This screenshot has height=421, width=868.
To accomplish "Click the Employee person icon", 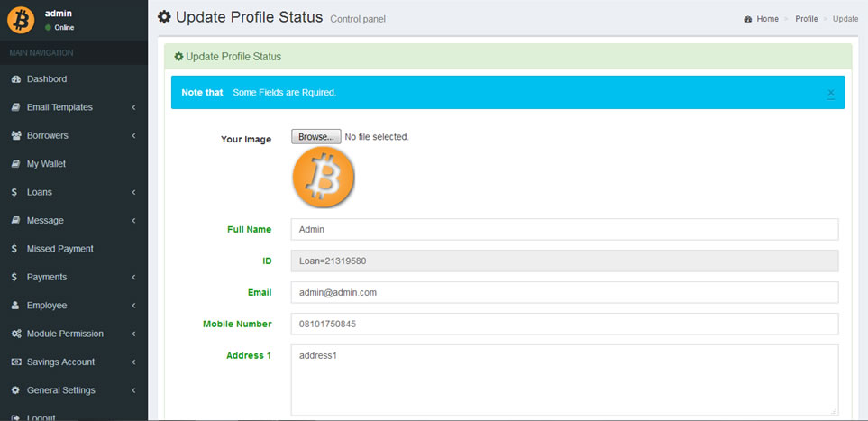I will point(16,306).
